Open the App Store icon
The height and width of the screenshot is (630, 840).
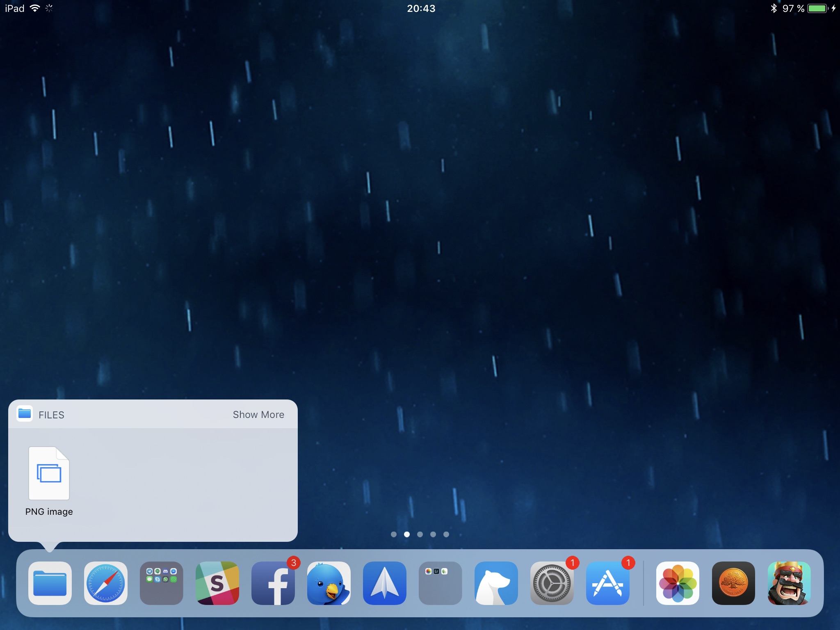point(607,583)
